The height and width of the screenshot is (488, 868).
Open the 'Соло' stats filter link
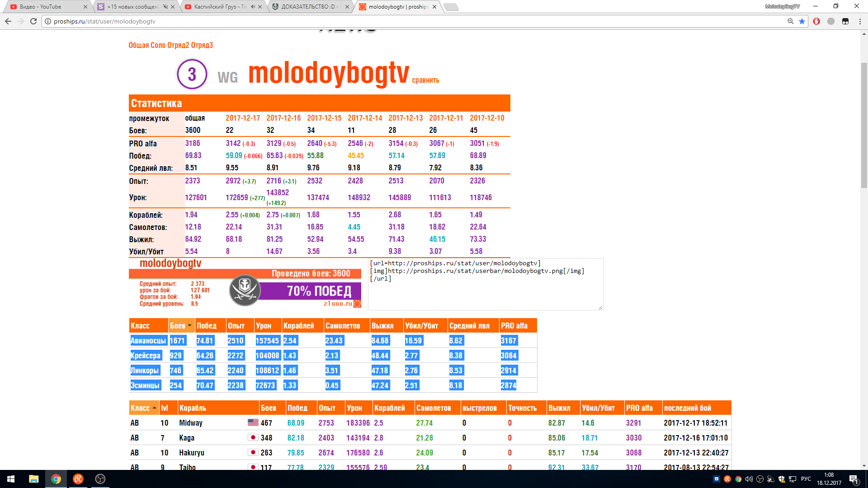coord(158,45)
